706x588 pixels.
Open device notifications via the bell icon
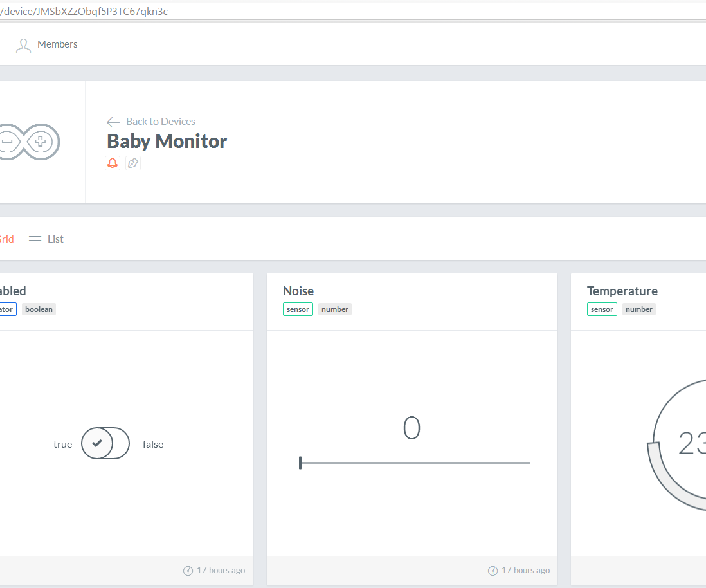coord(112,163)
